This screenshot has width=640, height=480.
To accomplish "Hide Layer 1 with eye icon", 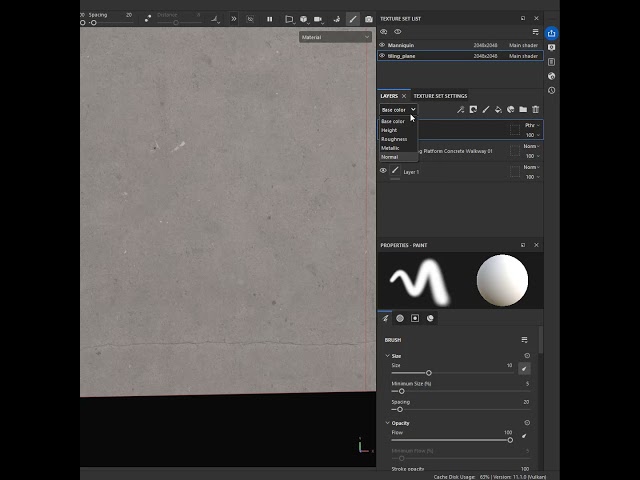I will [x=383, y=171].
